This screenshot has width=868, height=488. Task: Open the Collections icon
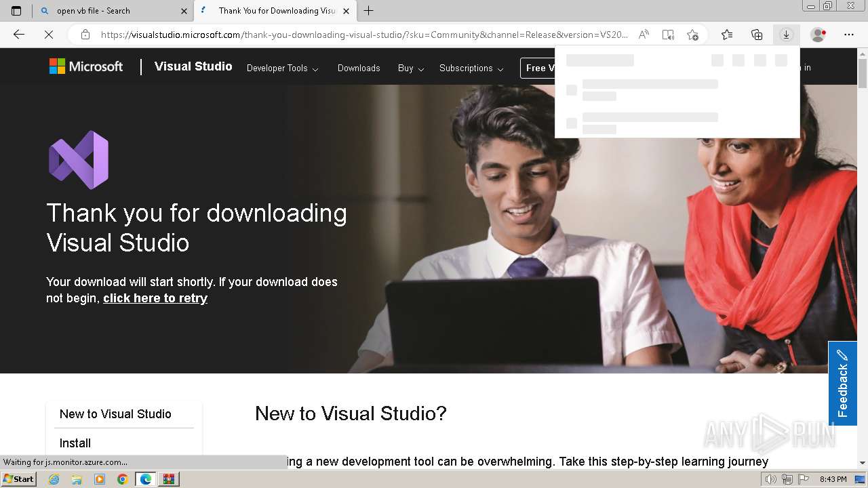[x=757, y=35]
